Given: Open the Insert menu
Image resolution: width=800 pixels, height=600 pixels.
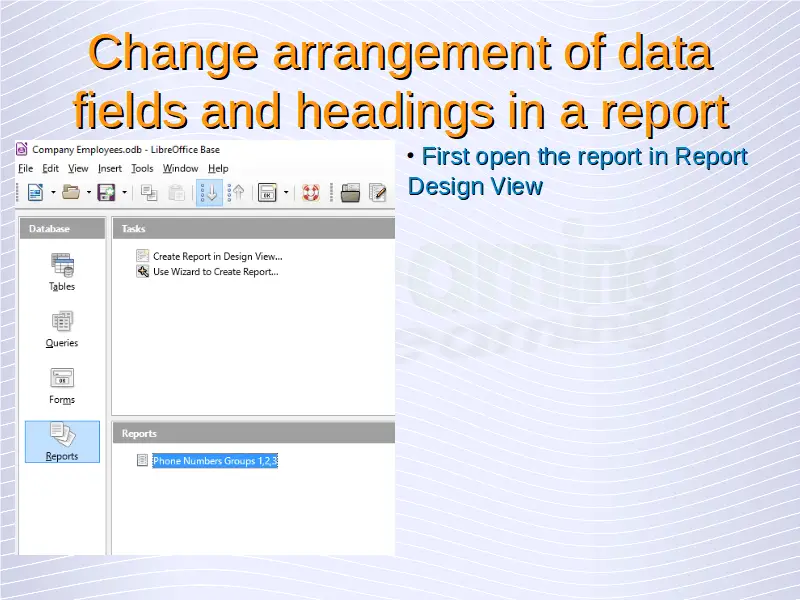Looking at the screenshot, I should (110, 168).
